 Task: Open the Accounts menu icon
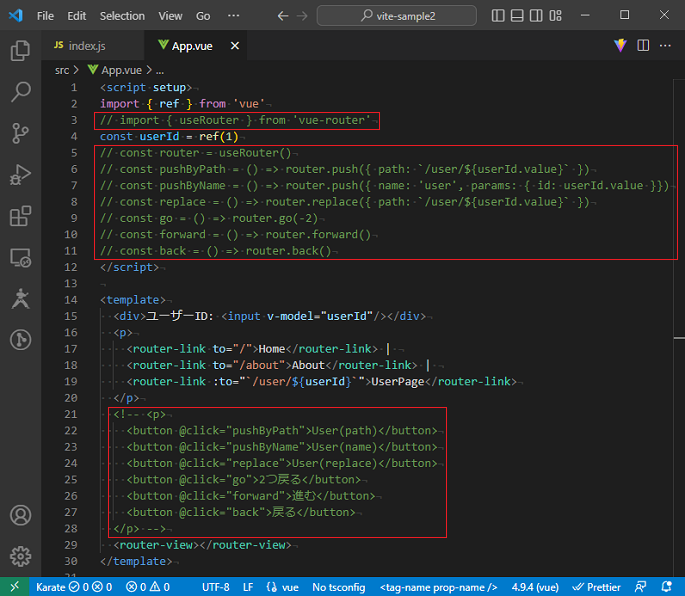coord(20,515)
